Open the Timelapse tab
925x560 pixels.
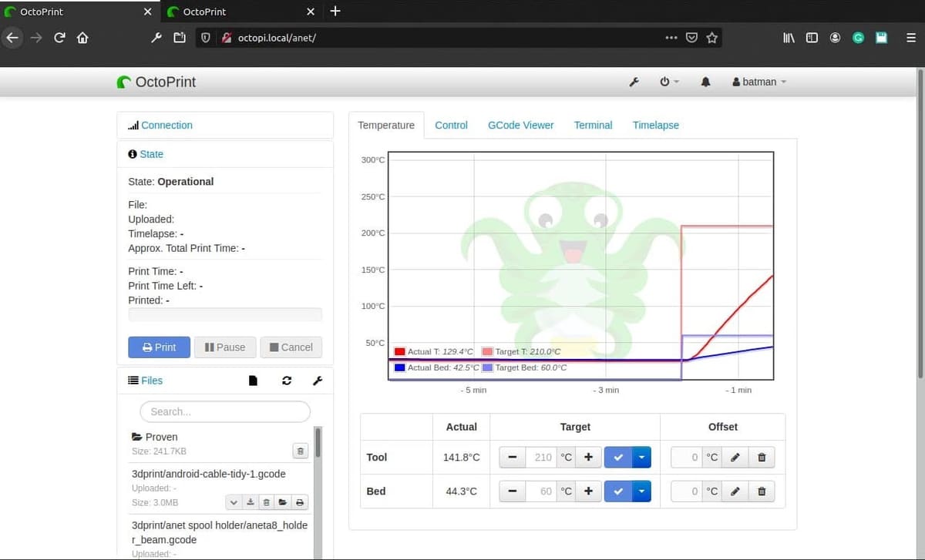click(656, 125)
